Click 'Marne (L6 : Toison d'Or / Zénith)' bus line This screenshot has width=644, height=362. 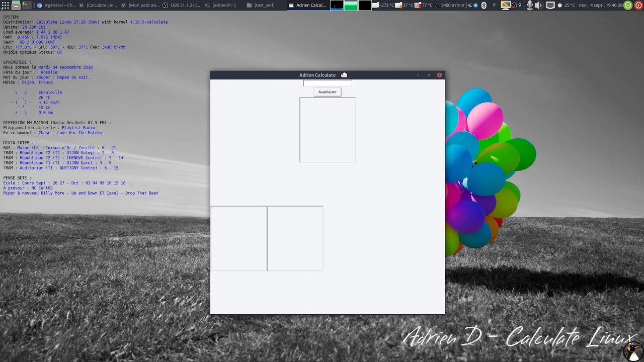pos(55,148)
